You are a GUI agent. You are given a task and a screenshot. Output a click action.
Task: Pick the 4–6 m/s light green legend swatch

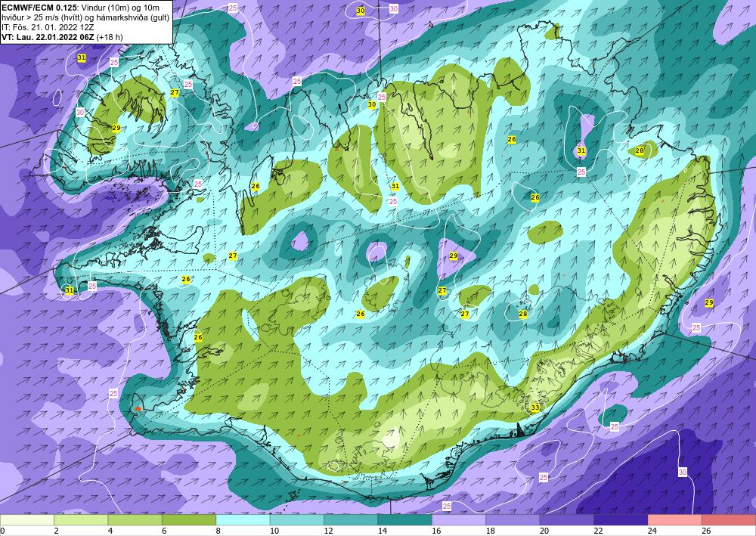[x=135, y=520]
